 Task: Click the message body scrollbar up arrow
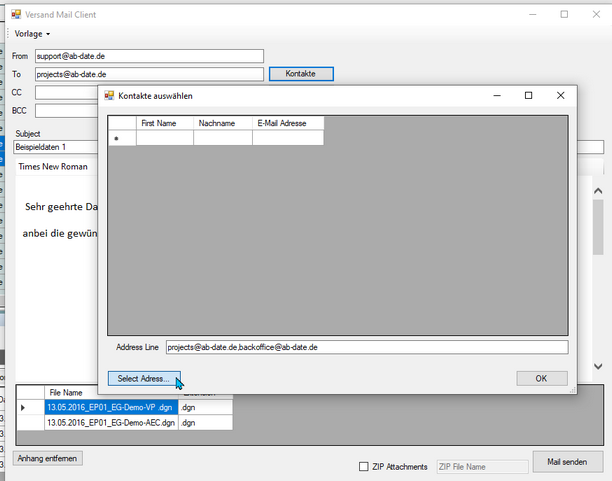598,191
